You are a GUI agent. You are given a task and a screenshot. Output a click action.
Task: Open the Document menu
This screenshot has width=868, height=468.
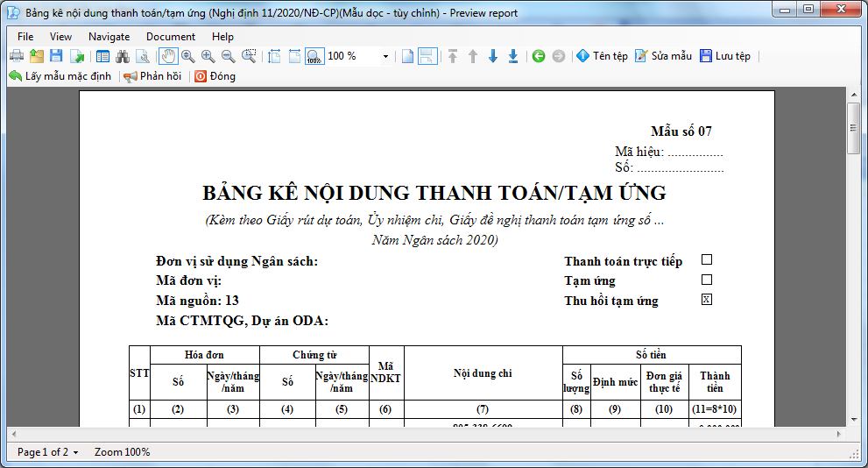tap(171, 37)
